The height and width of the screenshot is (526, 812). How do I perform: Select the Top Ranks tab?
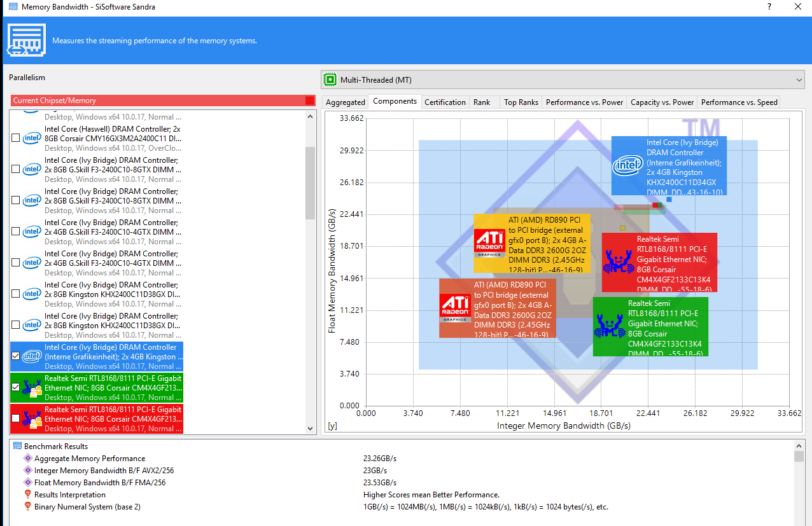[521, 102]
